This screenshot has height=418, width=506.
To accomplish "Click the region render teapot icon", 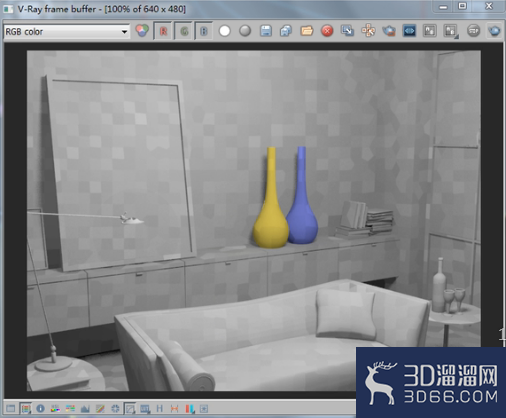I will (389, 31).
